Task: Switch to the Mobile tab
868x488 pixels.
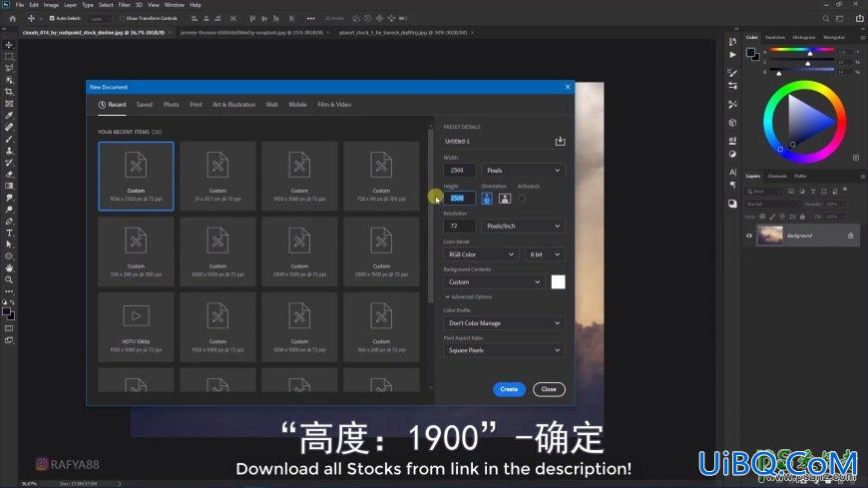Action: coord(297,105)
